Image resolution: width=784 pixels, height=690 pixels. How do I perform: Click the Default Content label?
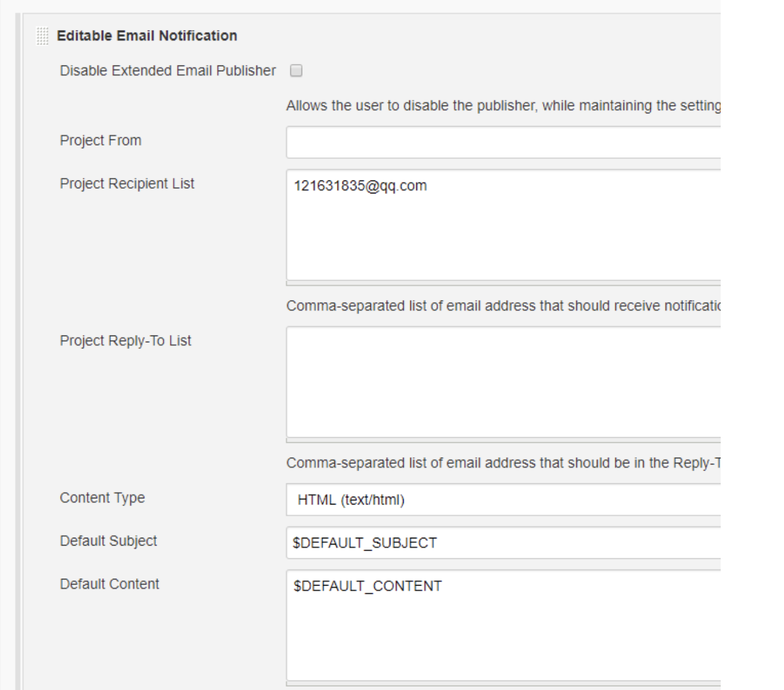[x=109, y=584]
